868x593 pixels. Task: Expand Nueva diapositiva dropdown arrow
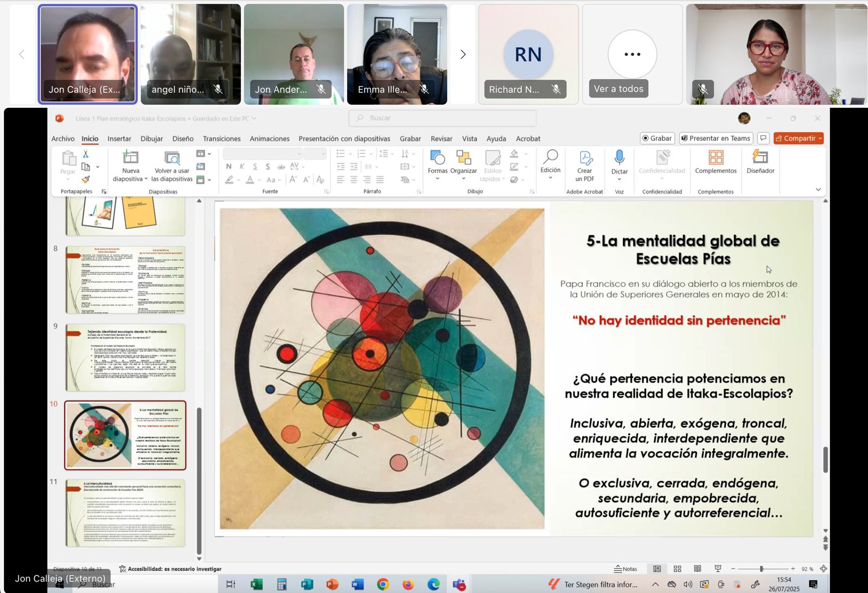tap(146, 179)
